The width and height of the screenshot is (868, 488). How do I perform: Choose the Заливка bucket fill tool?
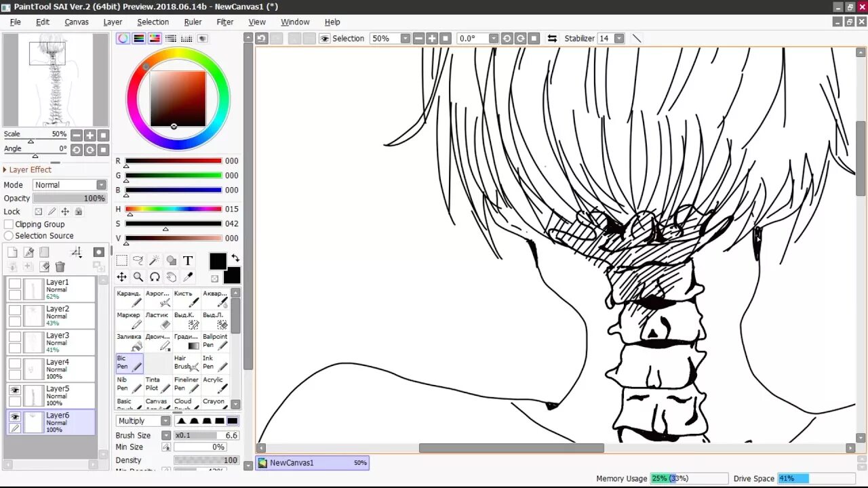[x=129, y=342]
